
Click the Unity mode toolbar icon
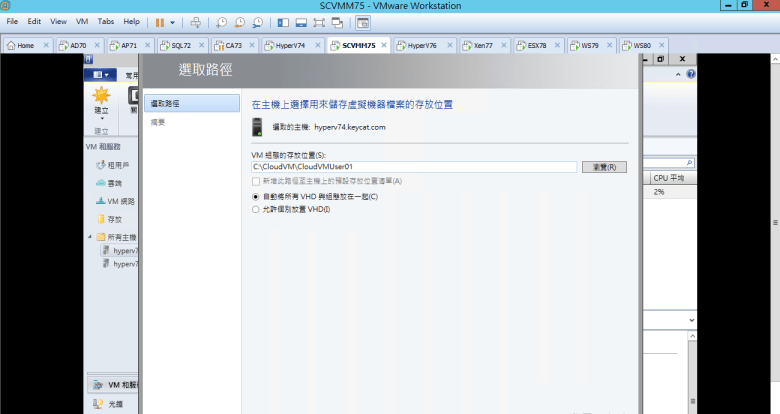point(337,21)
